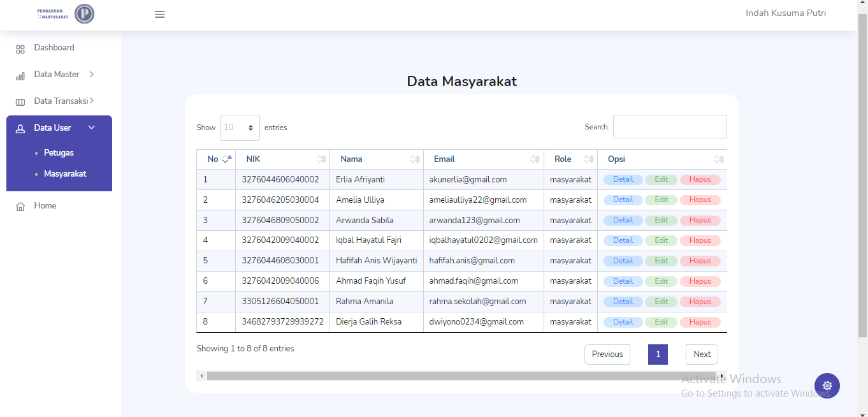Sort table by Email column arrows
This screenshot has width=868, height=417.
coord(535,159)
